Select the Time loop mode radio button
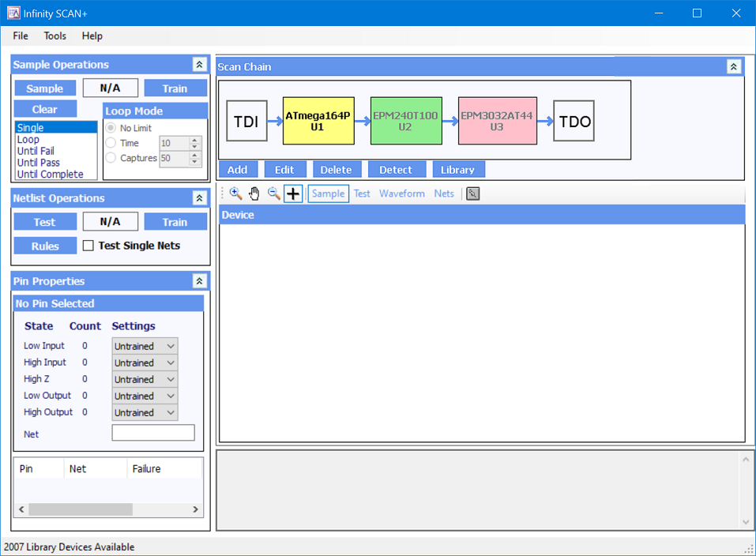The image size is (756, 556). coord(111,143)
